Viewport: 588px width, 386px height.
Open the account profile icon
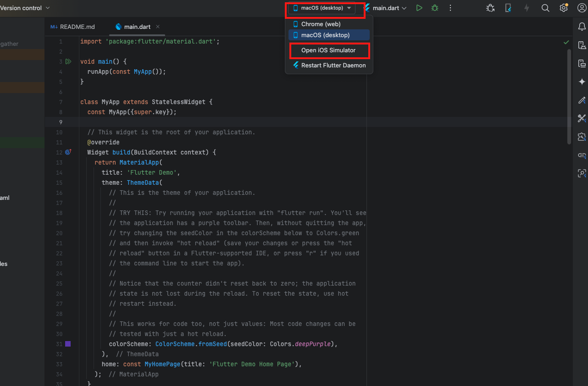582,8
